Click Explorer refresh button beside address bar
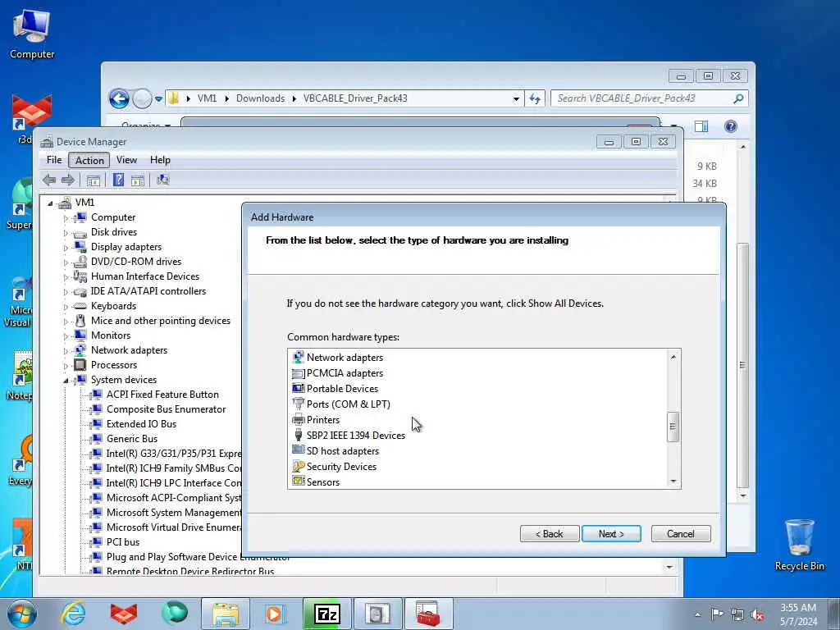840x630 pixels. tap(535, 98)
